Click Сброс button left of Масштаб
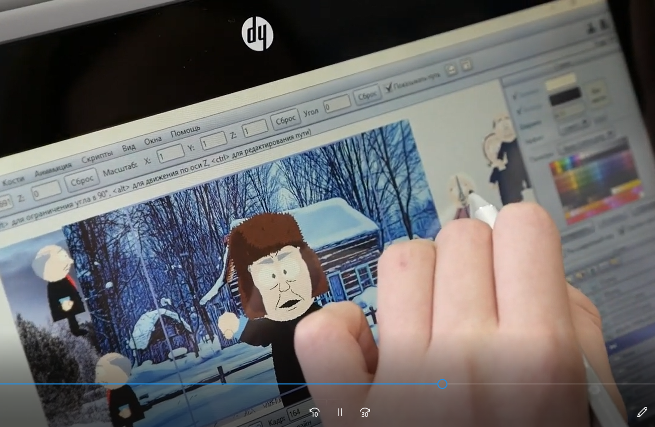The width and height of the screenshot is (655, 427). click(x=82, y=181)
